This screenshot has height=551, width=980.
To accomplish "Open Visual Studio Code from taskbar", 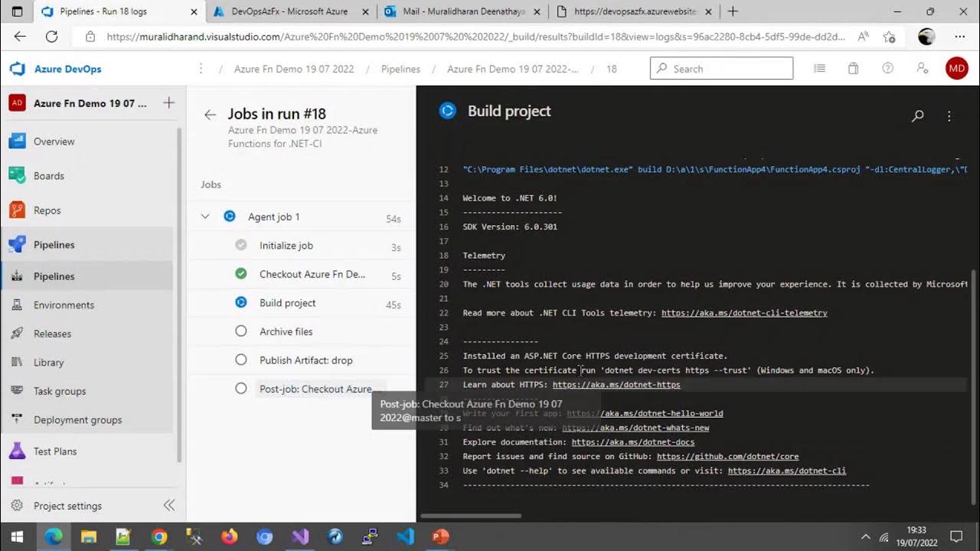I will click(x=405, y=536).
